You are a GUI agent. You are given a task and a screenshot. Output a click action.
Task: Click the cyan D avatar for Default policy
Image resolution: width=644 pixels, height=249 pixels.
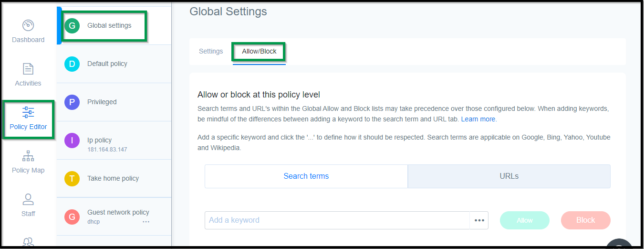(x=72, y=64)
